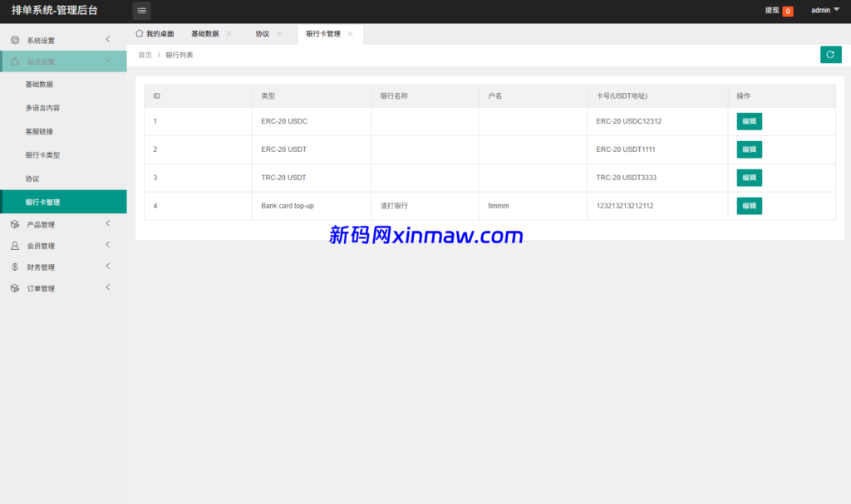Click the 站点设置 globe icon in sidebar
851x504 pixels.
click(13, 61)
